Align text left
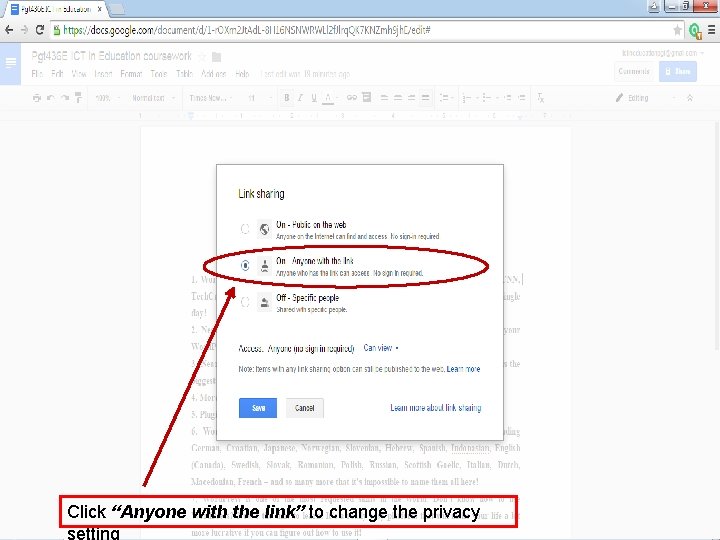Screen dimensions: 720x540 coord(384,98)
